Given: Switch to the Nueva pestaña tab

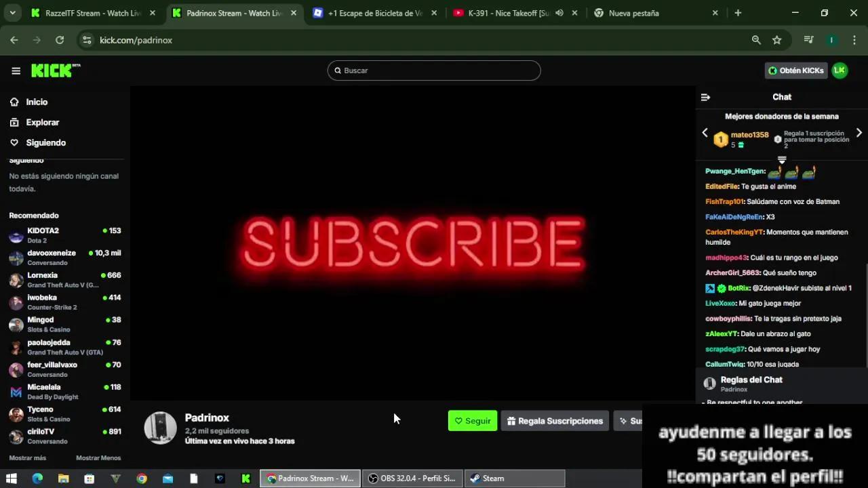Looking at the screenshot, I should click(656, 13).
